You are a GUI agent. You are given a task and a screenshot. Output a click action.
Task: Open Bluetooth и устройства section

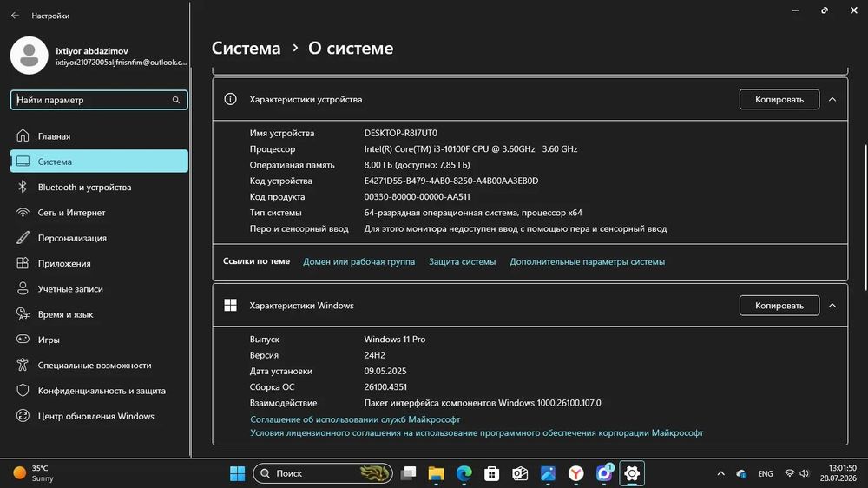[99, 187]
